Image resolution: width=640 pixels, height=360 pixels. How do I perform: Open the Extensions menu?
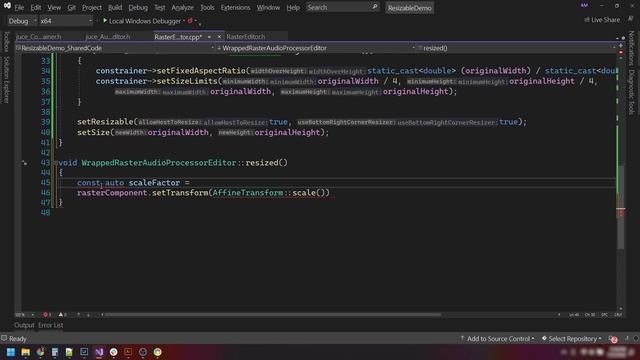click(x=235, y=7)
